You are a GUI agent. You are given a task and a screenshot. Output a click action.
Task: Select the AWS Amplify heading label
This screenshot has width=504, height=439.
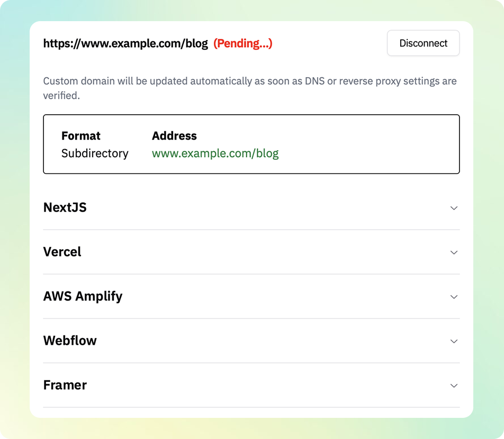coord(83,296)
